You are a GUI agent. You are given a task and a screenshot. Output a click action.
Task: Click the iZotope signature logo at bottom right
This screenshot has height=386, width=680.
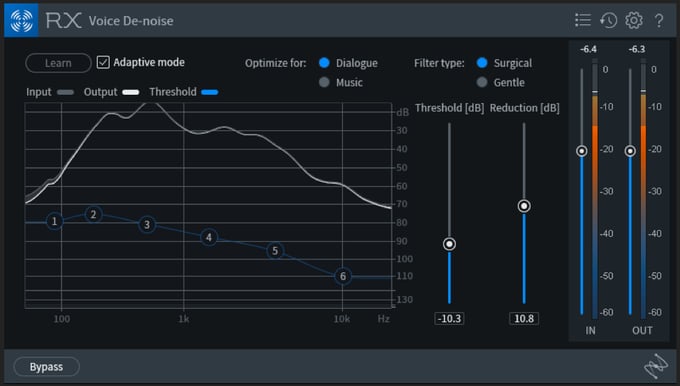(x=656, y=366)
